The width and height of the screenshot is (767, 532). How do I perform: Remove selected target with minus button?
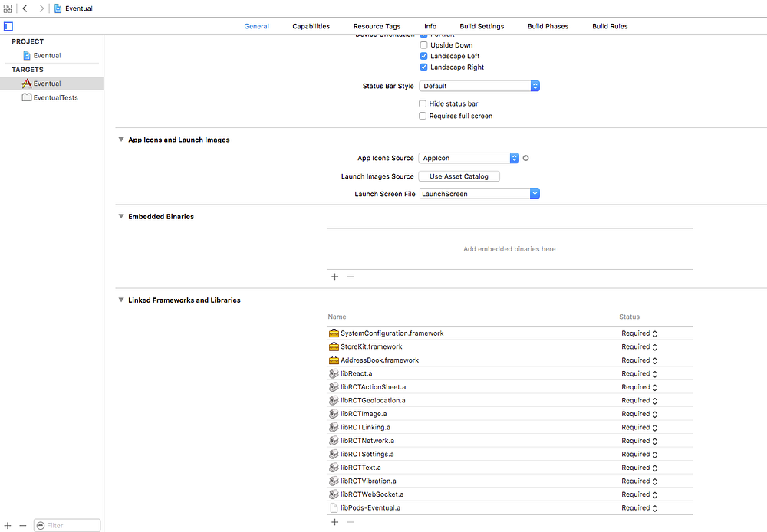coord(22,525)
